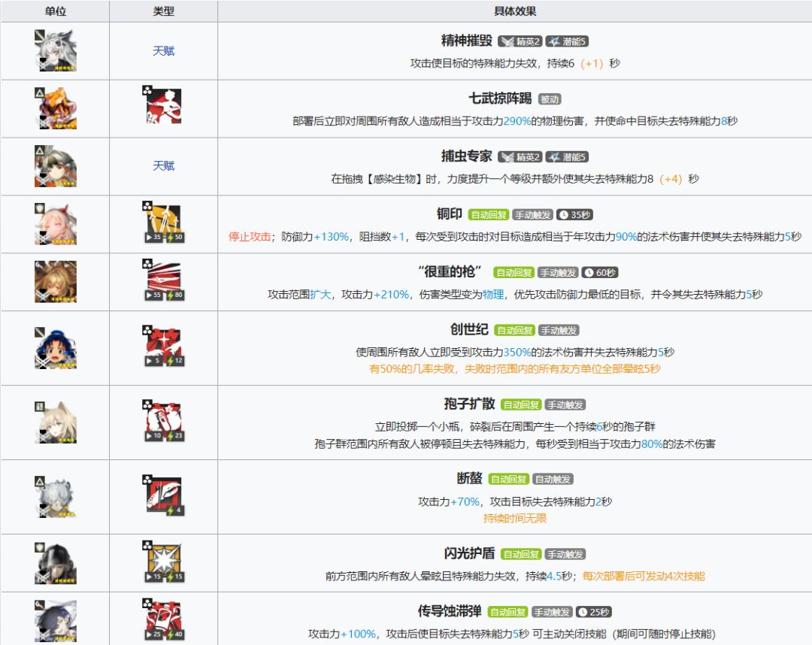Image resolution: width=812 pixels, height=645 pixels.
Task: Click the orange 持续时间无限 text
Action: click(x=515, y=518)
